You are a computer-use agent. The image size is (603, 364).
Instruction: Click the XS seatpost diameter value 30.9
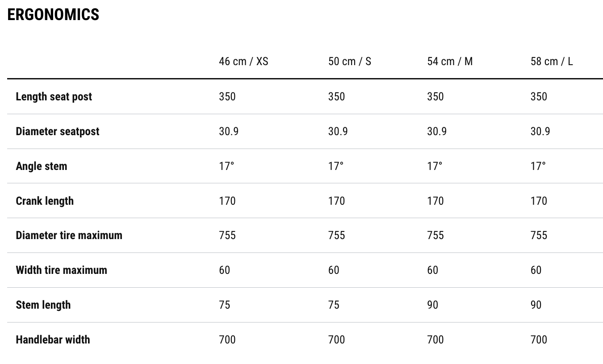click(x=228, y=131)
